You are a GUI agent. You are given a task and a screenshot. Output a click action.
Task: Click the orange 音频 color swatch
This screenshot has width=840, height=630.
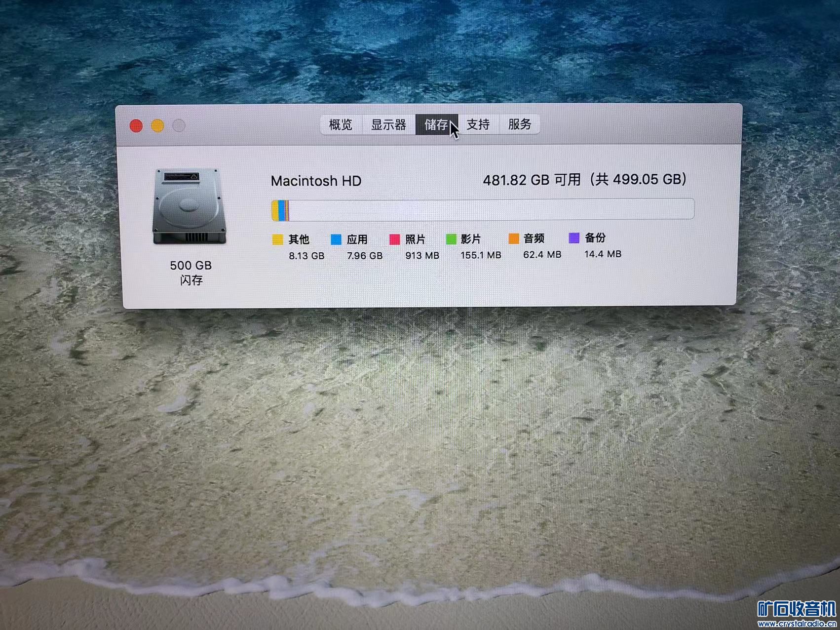coord(514,238)
